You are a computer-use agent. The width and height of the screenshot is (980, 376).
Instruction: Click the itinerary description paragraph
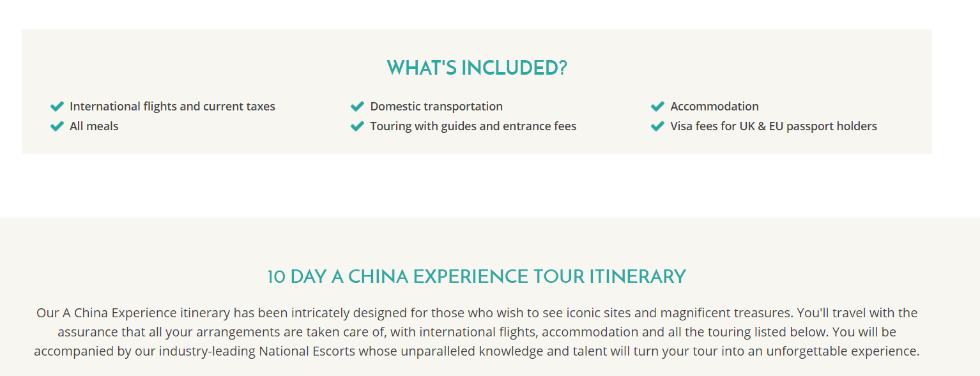pos(477,332)
